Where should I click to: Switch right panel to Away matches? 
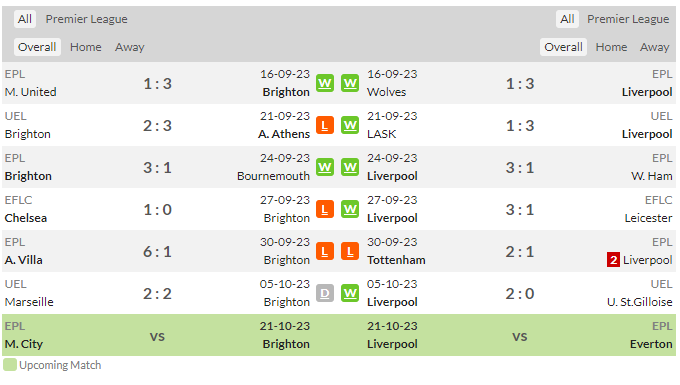655,47
